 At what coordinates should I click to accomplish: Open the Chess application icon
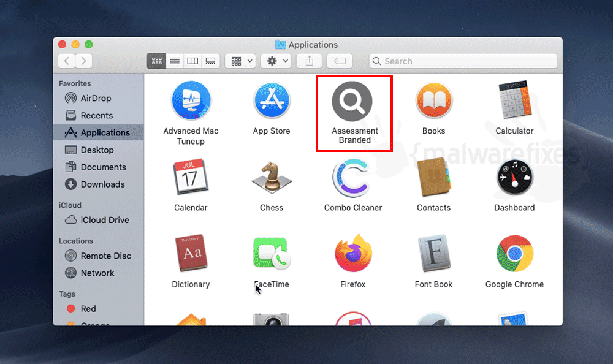[272, 178]
